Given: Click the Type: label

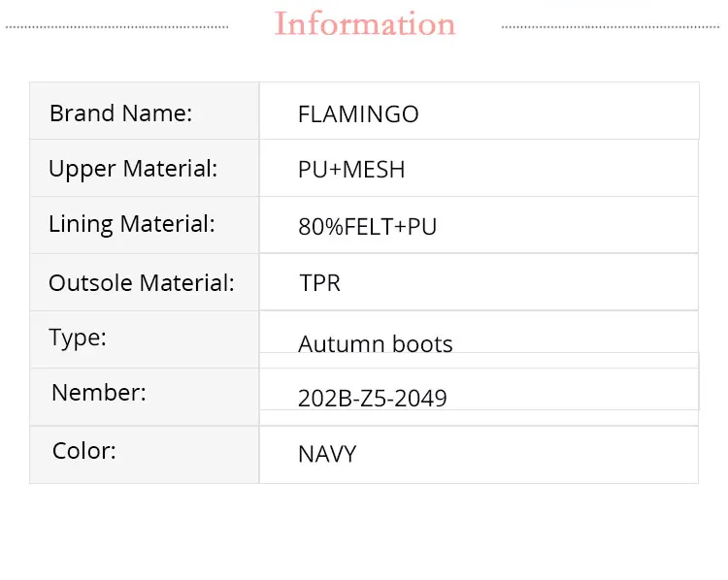Looking at the screenshot, I should tap(78, 338).
